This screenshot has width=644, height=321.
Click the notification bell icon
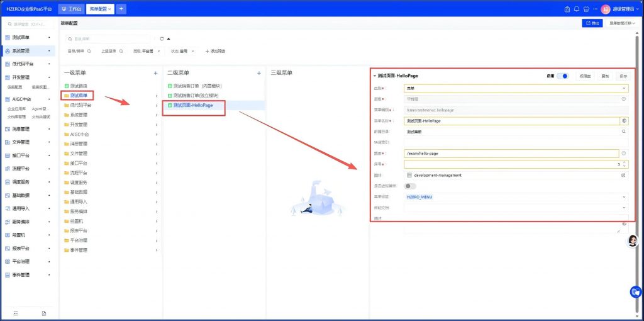coord(576,9)
